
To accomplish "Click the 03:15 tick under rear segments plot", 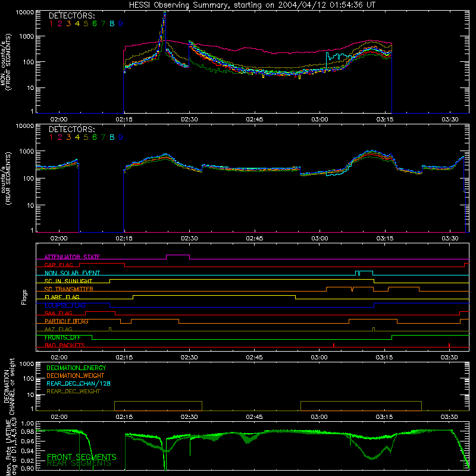I will (x=384, y=239).
